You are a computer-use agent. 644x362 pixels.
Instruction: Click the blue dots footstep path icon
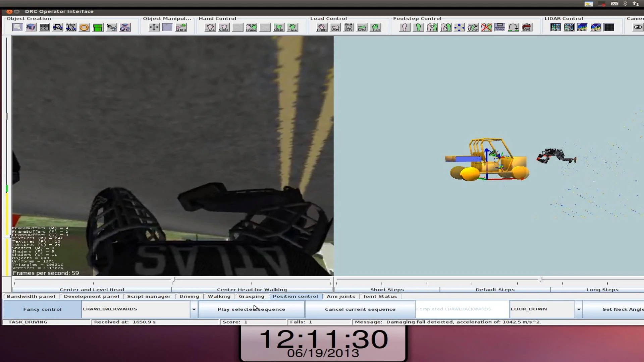459,27
